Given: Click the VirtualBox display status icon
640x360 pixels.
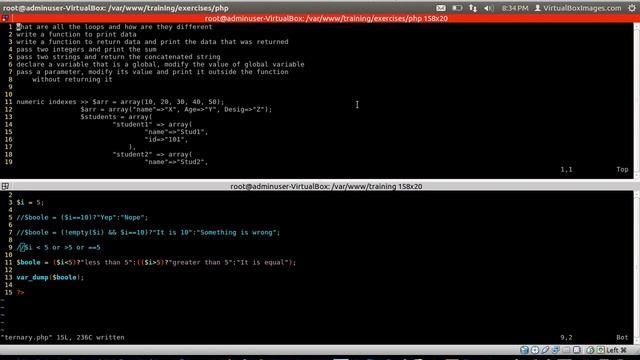Looking at the screenshot, I should 577,350.
